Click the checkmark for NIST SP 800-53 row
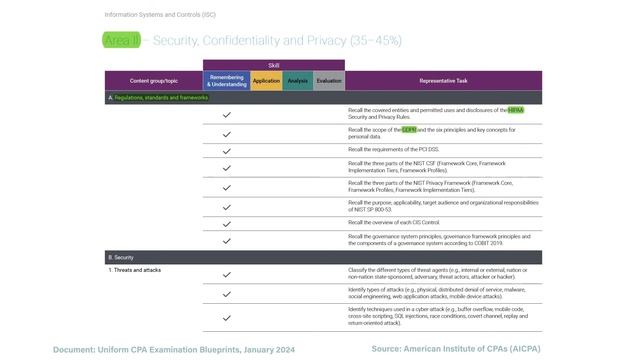 click(227, 207)
